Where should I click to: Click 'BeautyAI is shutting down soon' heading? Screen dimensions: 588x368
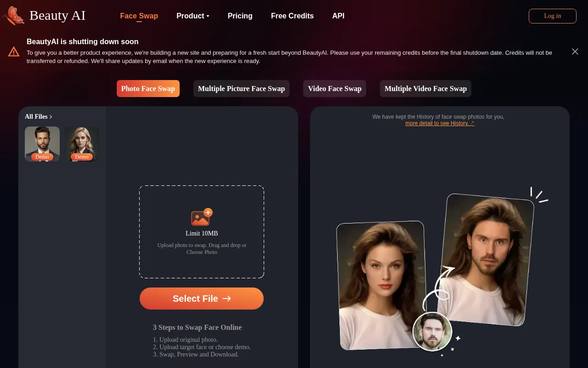(x=83, y=42)
